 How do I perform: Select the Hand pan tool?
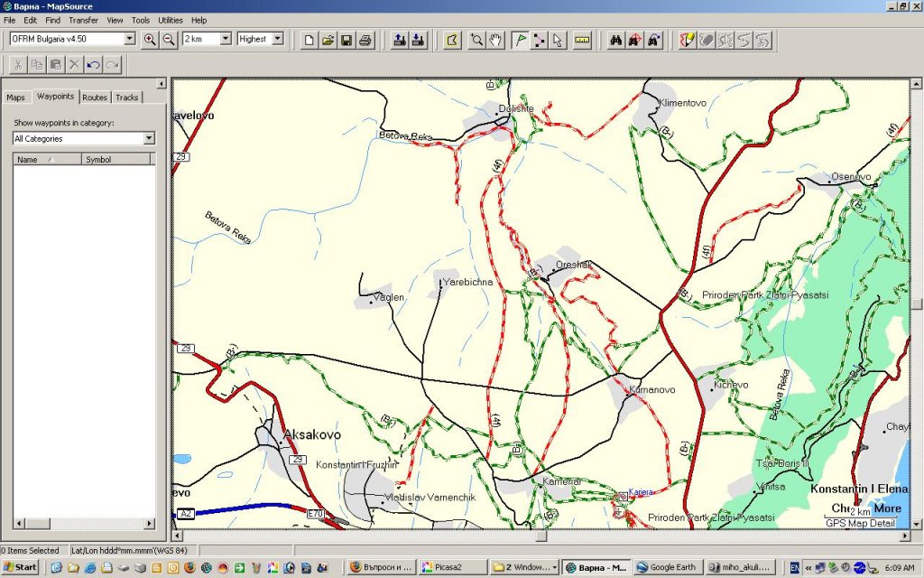click(495, 40)
